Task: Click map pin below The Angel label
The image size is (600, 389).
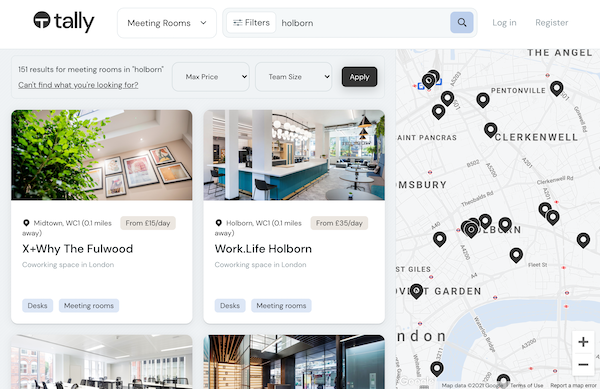Action: [x=556, y=88]
